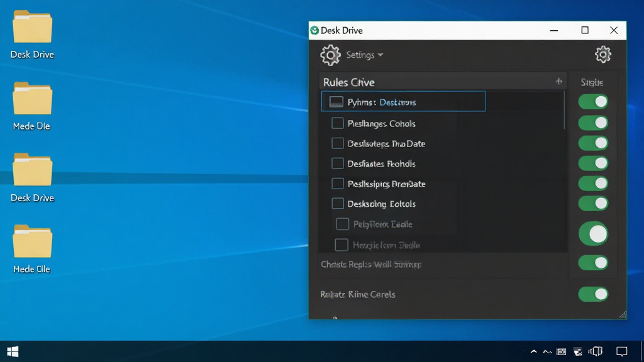The width and height of the screenshot is (644, 362).
Task: Select the "Pesllanges Cohols" rule label
Action: pyautogui.click(x=382, y=124)
